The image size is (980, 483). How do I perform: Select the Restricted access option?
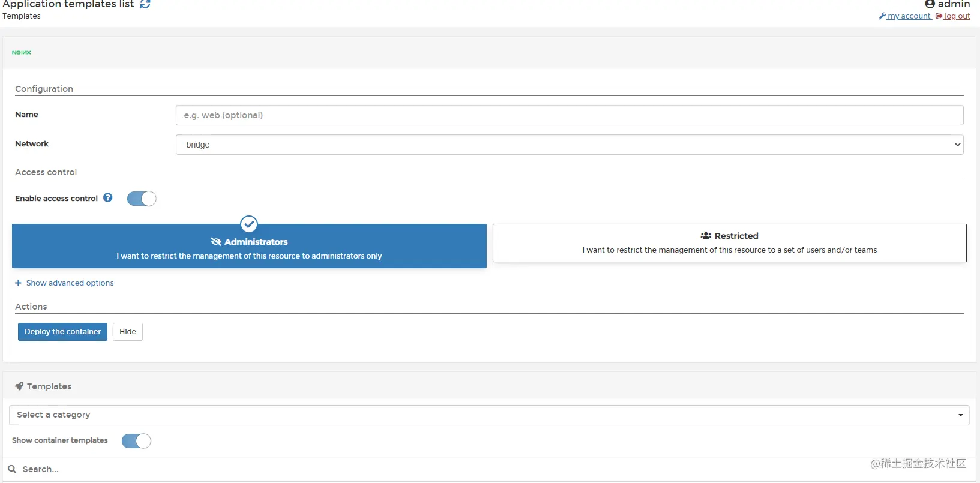tap(730, 243)
